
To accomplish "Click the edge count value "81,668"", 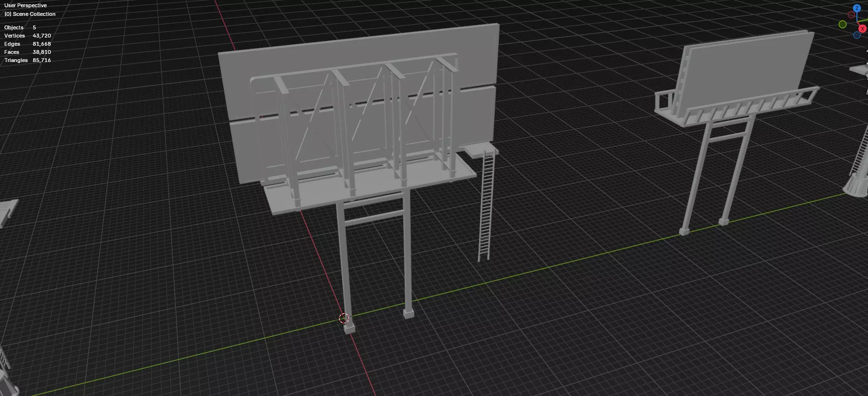I will pos(42,44).
